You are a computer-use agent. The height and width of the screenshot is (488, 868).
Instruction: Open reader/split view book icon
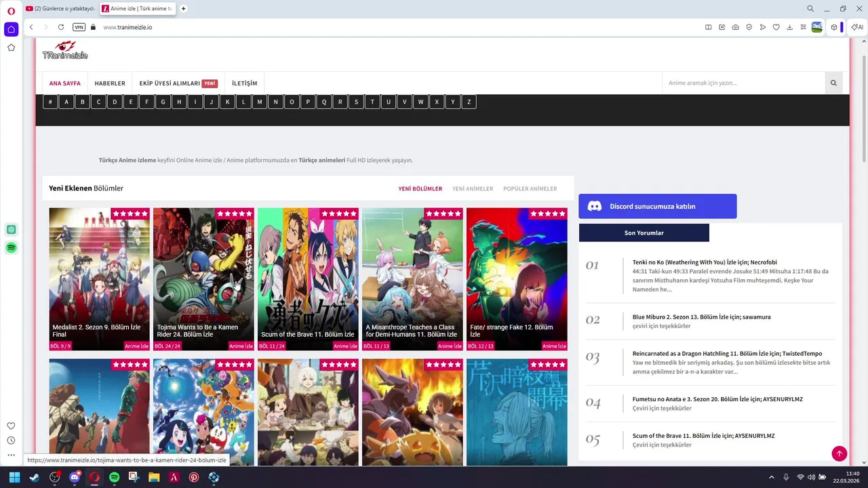(x=708, y=27)
